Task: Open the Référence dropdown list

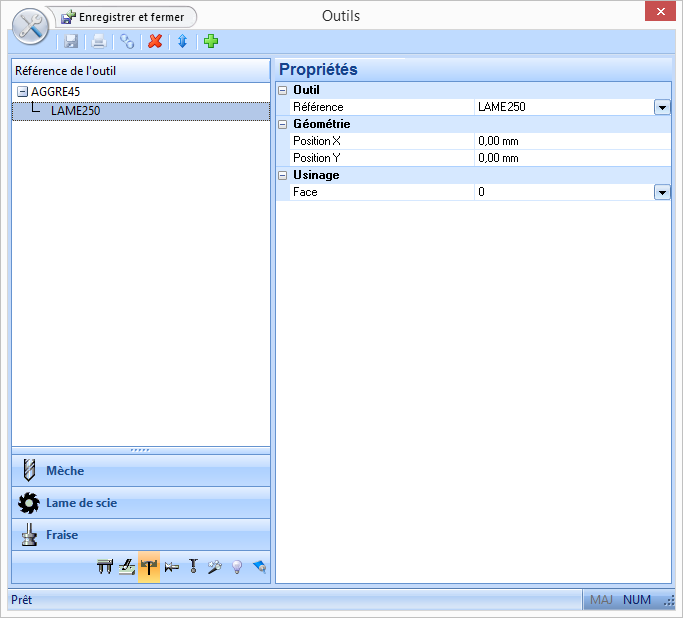Action: point(662,107)
